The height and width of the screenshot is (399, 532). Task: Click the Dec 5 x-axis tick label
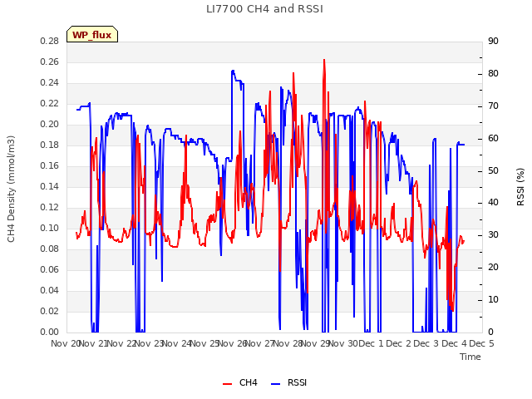coord(481,343)
